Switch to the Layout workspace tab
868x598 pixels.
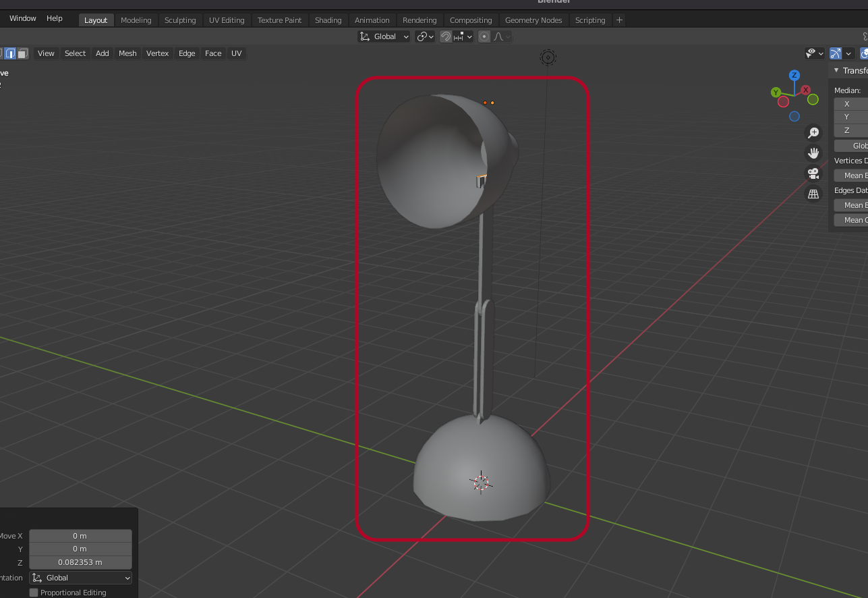click(x=96, y=20)
